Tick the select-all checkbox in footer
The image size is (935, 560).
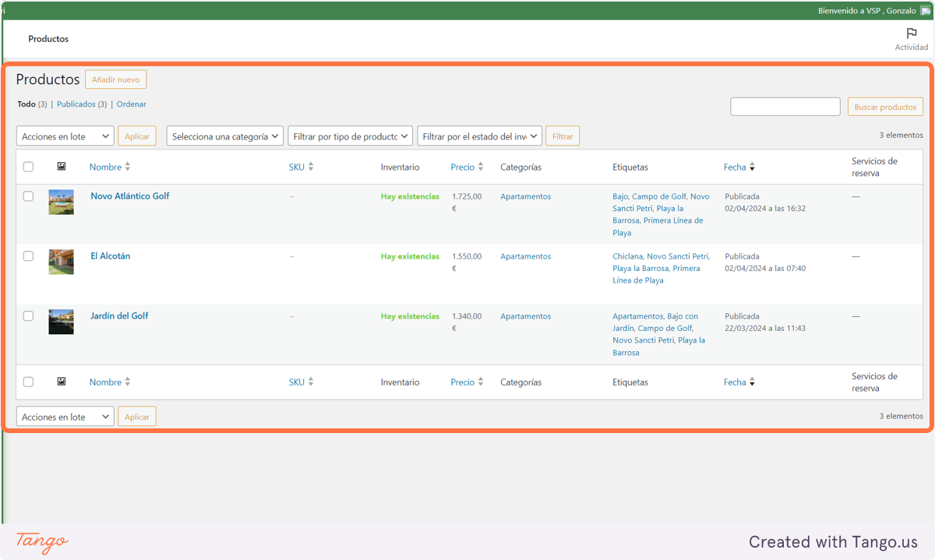coord(28,382)
